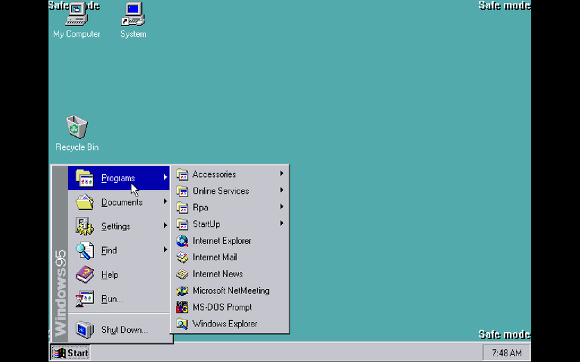Click the Start button on taskbar
Viewport: 580px width, 362px height.
[70, 353]
